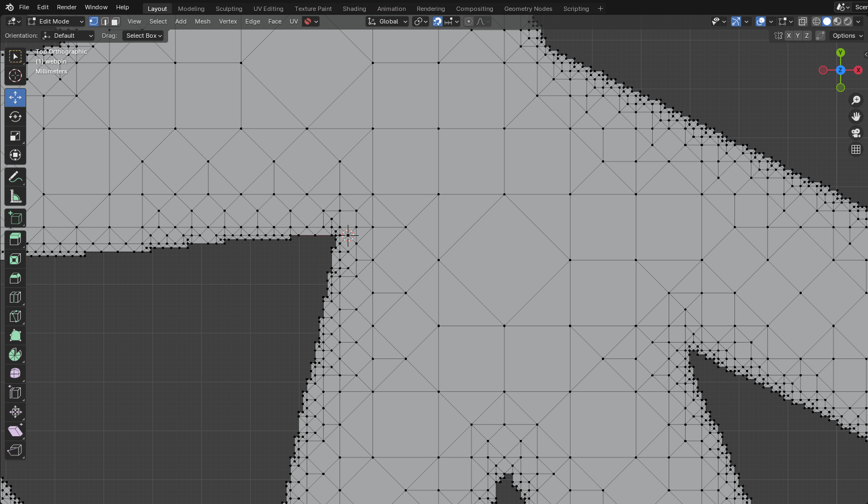Pick the Shear tool
This screenshot has height=504, width=868.
[x=15, y=431]
